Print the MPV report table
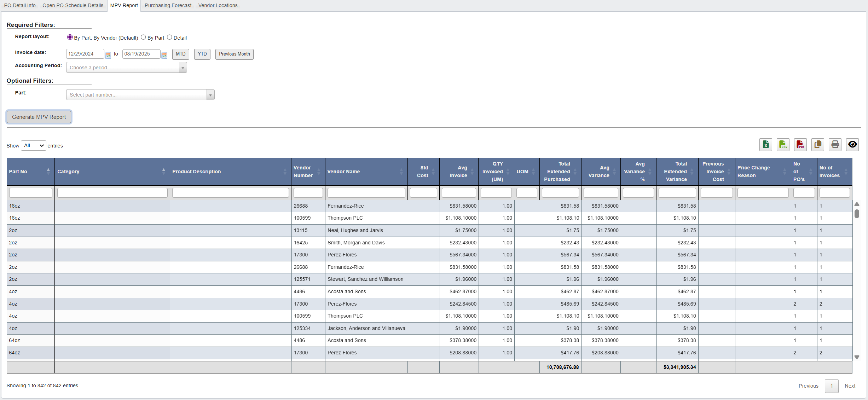Screen dimensions: 868x400 (x=835, y=145)
